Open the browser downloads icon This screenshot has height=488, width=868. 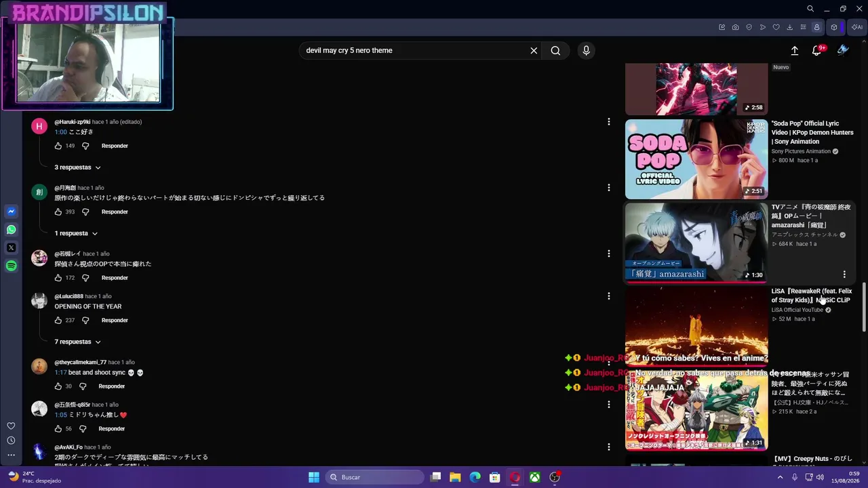(x=790, y=27)
